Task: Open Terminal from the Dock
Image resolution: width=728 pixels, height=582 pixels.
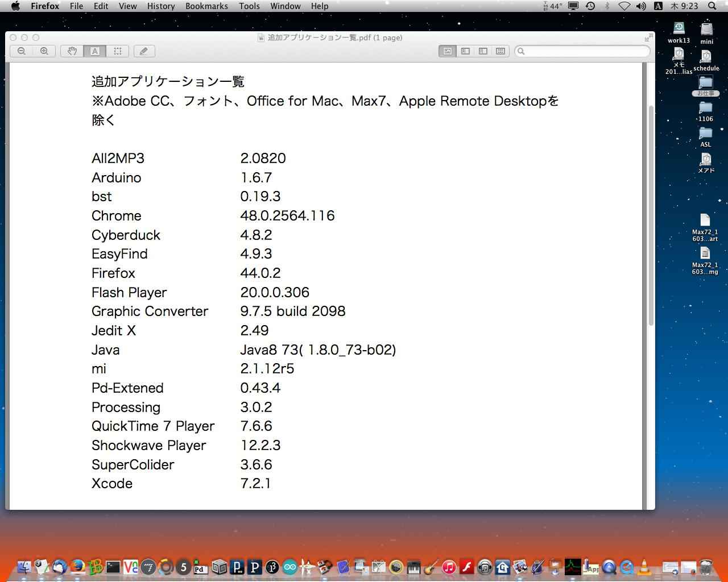Action: (x=113, y=567)
